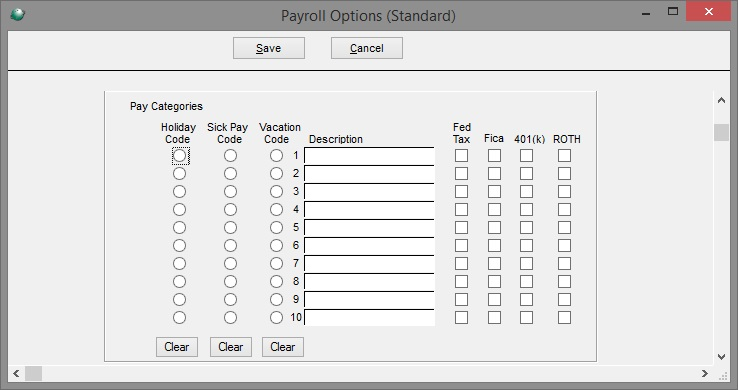This screenshot has width=738, height=390.
Task: Select Vacation Code radio for category 5
Action: pyautogui.click(x=276, y=228)
